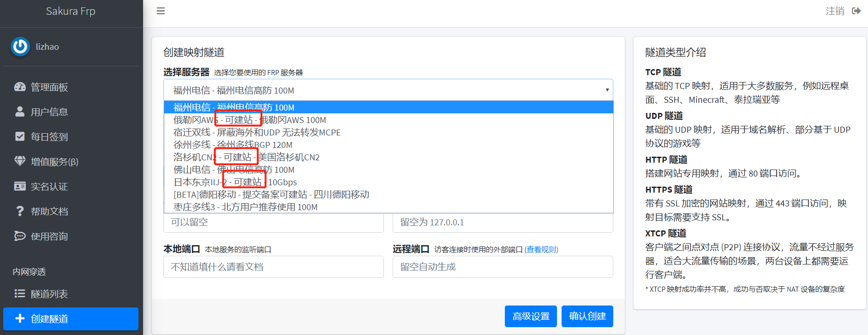Click the 确认创建 button
The width and height of the screenshot is (868, 335).
pos(587,316)
